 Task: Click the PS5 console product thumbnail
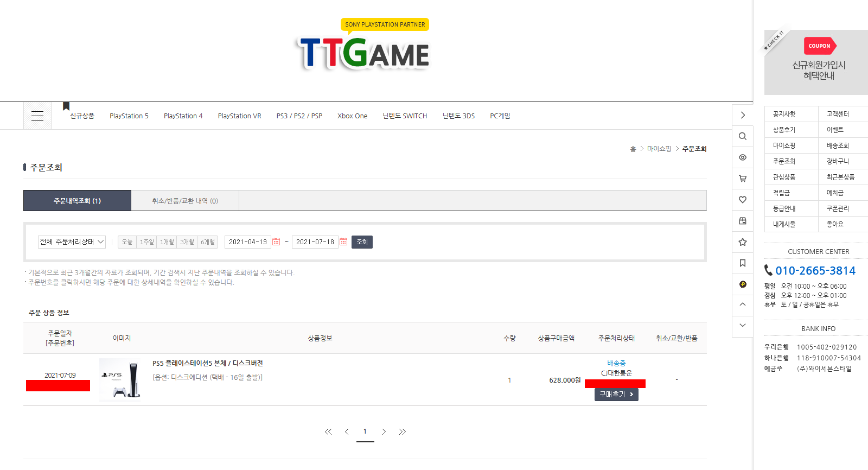[x=120, y=379]
